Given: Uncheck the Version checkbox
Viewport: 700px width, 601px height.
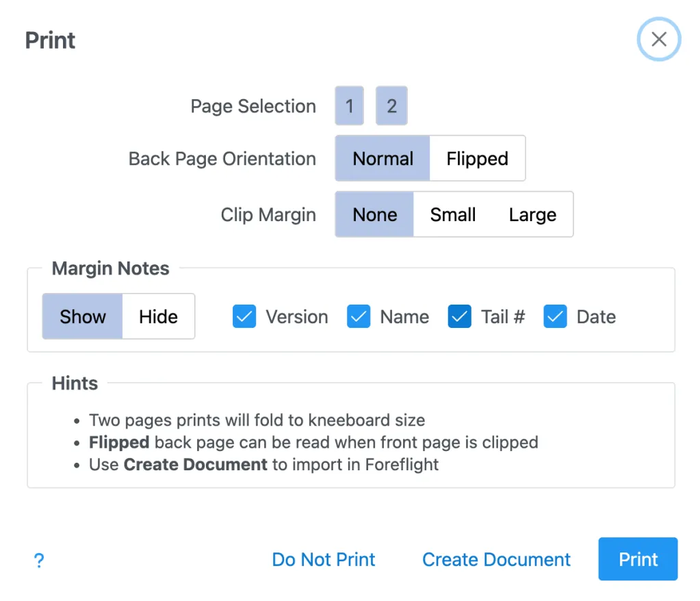Looking at the screenshot, I should click(x=244, y=317).
